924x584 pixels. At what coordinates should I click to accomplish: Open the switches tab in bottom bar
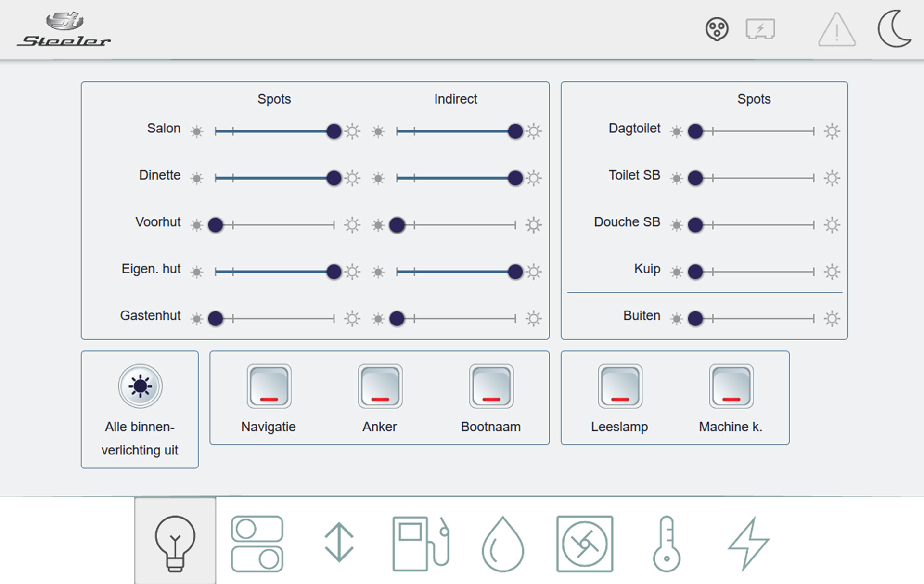pyautogui.click(x=257, y=544)
